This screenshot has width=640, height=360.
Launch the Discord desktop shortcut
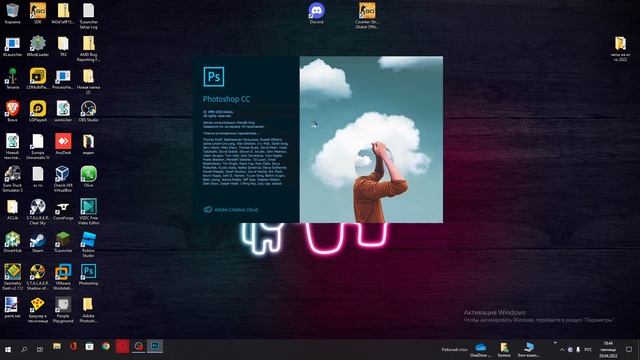pos(316,13)
